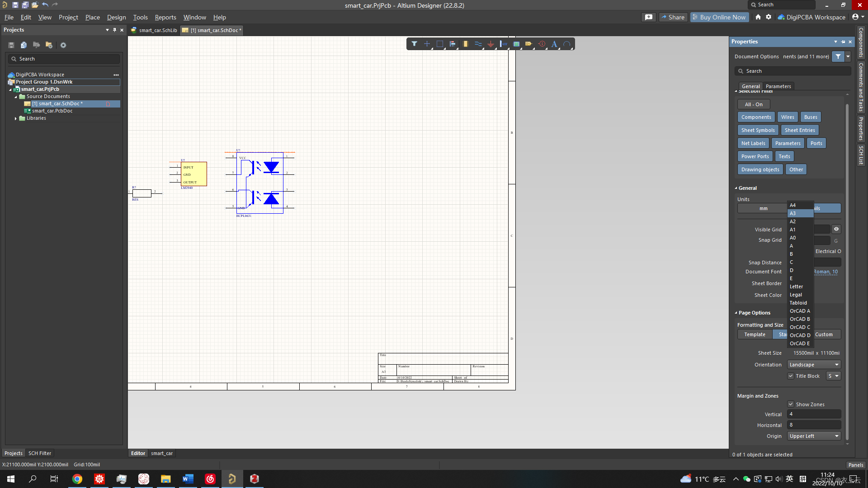
Task: Select the Place Text String tool
Action: click(x=554, y=44)
